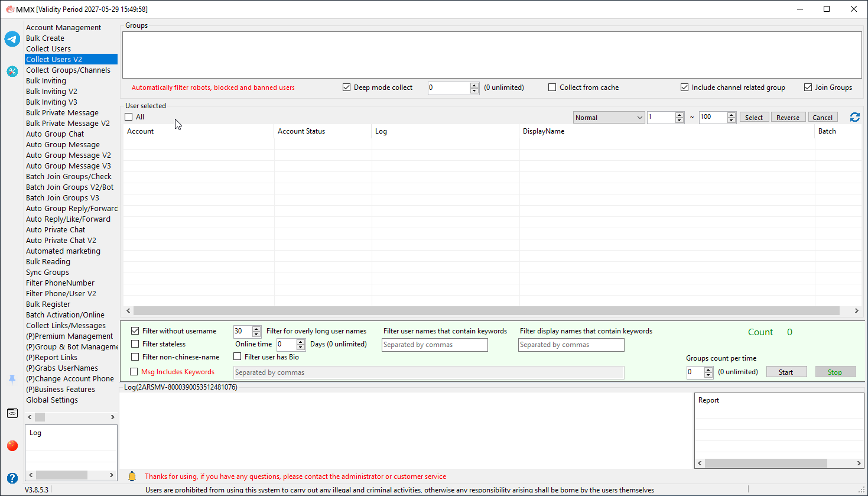Open the Normal selection mode dropdown

[609, 117]
